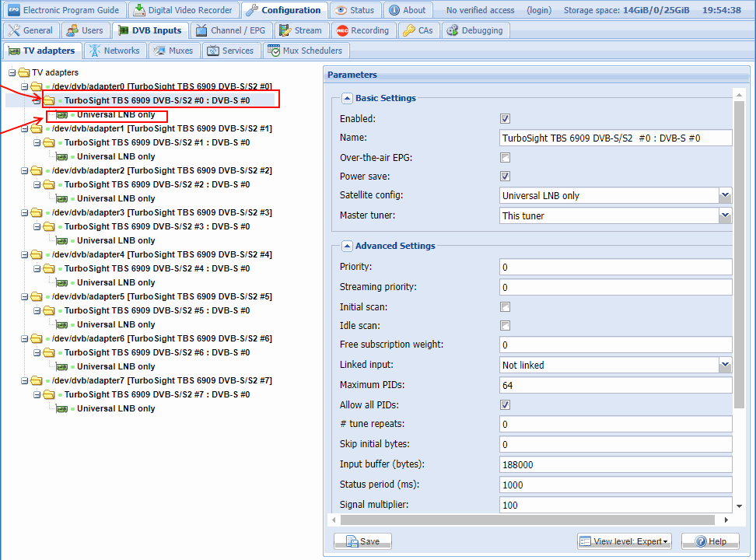Click the LNB card icon under adapter7
This screenshot has height=560, width=756.
[61, 408]
